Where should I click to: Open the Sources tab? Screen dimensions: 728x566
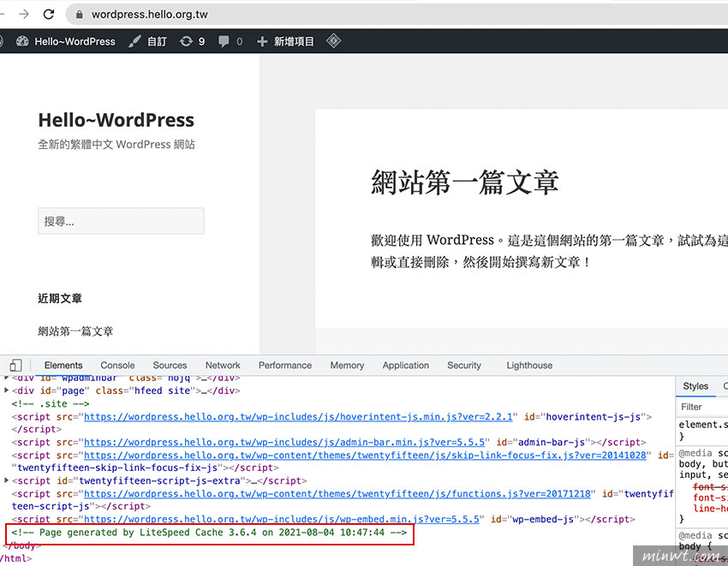[170, 366]
